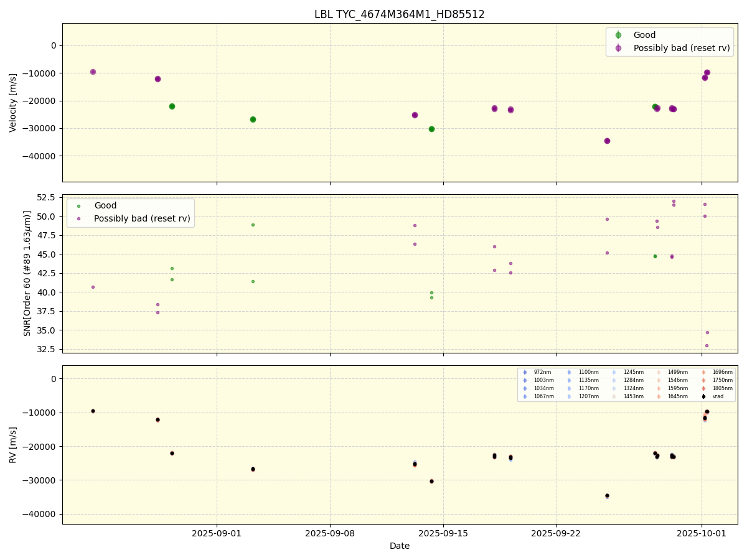Click 'Possibly bad (reset rv)' label in SNR legend
This screenshot has height=560, width=747.
[142, 218]
